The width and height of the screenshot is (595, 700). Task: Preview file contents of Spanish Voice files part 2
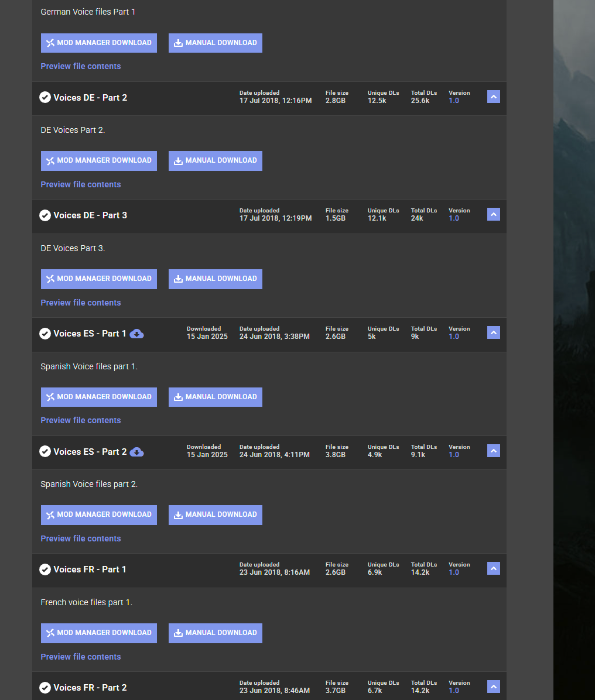click(81, 539)
